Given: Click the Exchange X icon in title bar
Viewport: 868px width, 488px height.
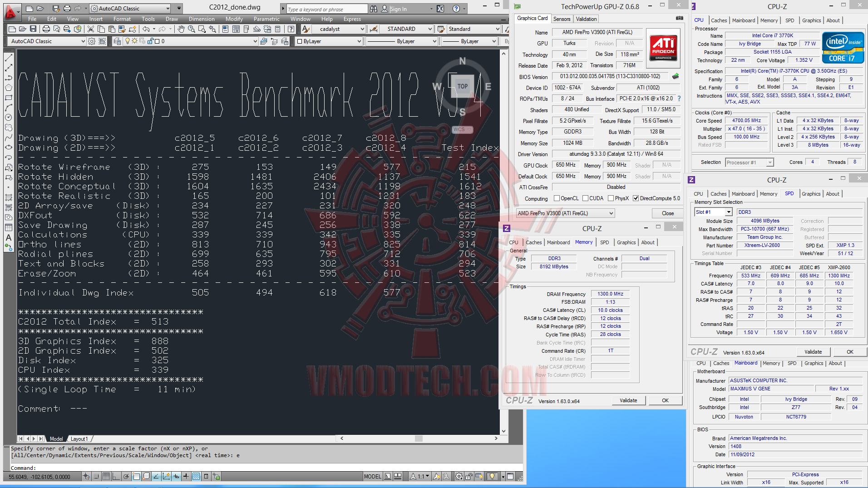Looking at the screenshot, I should click(x=440, y=9).
